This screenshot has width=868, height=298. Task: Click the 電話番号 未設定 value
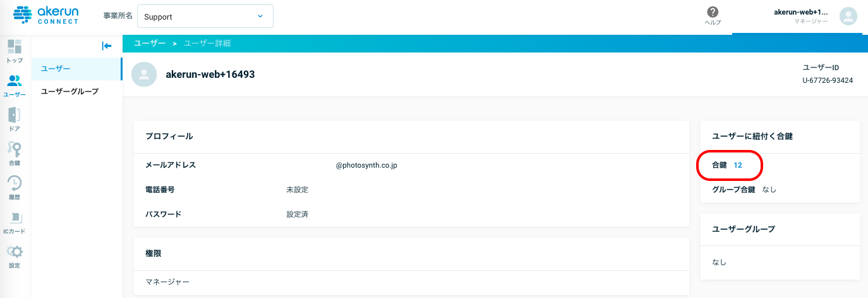tap(298, 190)
